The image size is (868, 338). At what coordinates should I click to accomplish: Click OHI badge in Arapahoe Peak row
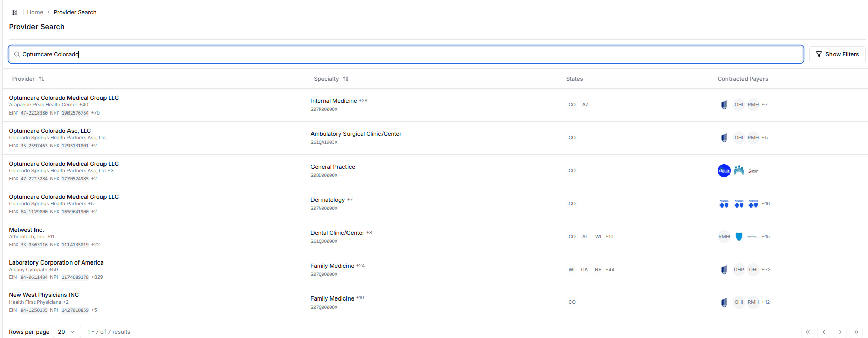(x=739, y=105)
